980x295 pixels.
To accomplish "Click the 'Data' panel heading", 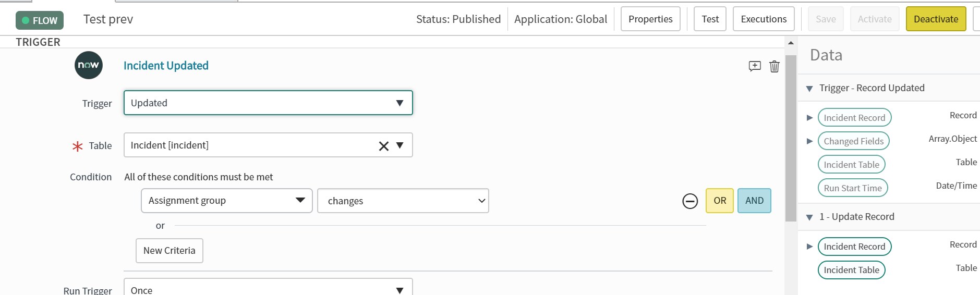I will [826, 55].
